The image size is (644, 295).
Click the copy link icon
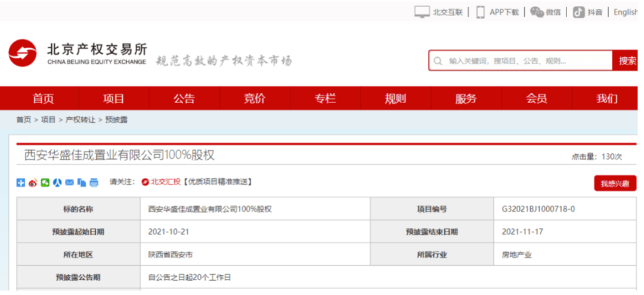coord(82,182)
